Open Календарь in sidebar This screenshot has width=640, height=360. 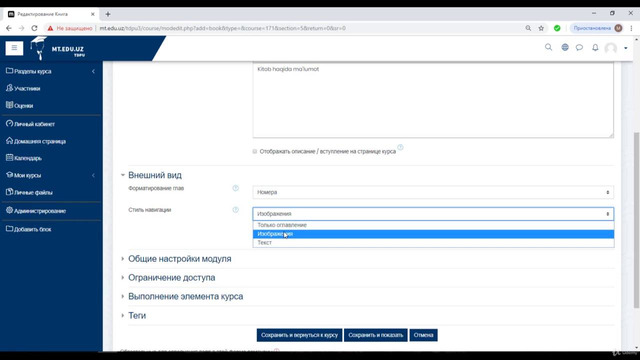coord(24,158)
